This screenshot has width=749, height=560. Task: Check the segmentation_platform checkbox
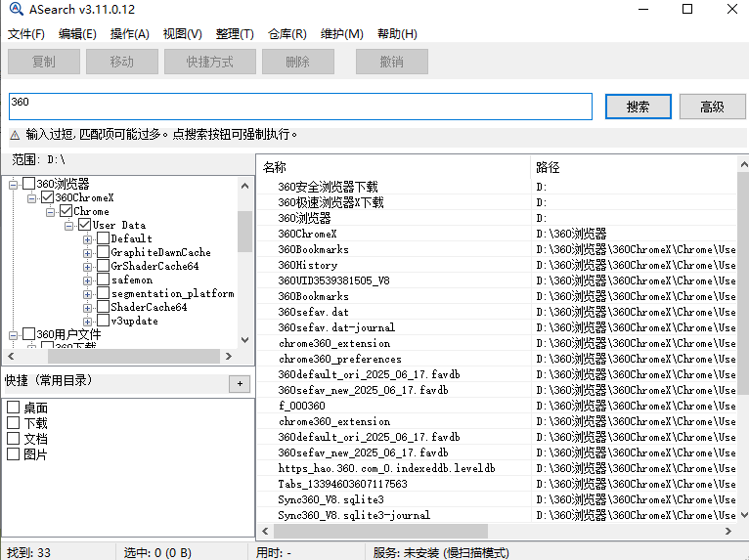104,293
